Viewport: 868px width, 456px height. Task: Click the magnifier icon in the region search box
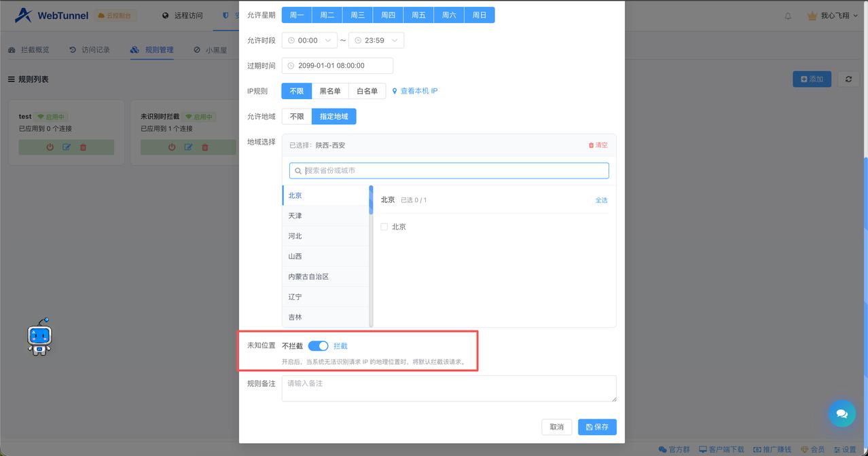(x=298, y=171)
